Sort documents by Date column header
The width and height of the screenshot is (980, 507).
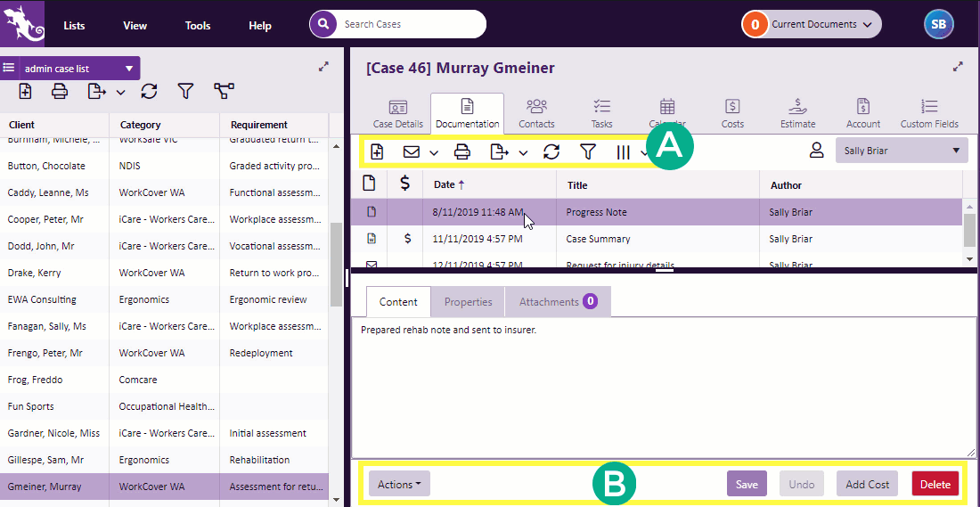[x=444, y=185]
